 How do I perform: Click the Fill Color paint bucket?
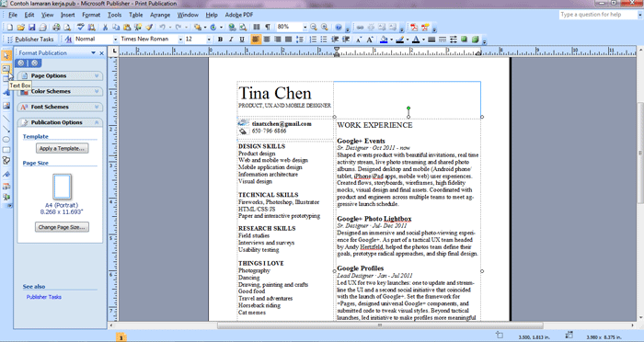[384, 40]
